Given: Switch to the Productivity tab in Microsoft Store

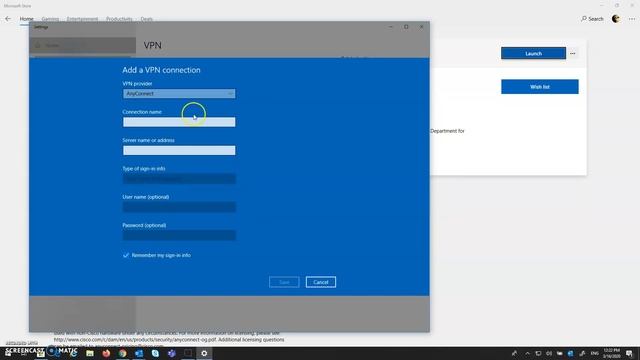Looking at the screenshot, I should click(119, 19).
